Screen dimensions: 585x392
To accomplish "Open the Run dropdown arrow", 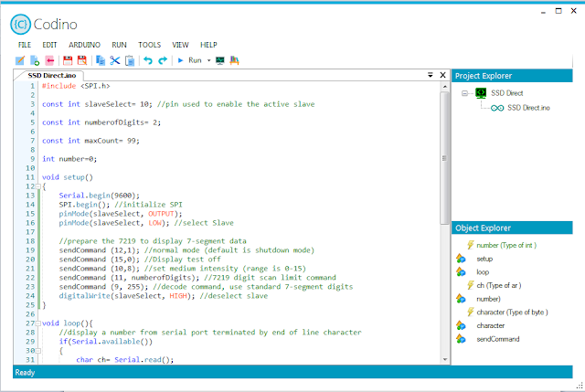I will coord(209,60).
